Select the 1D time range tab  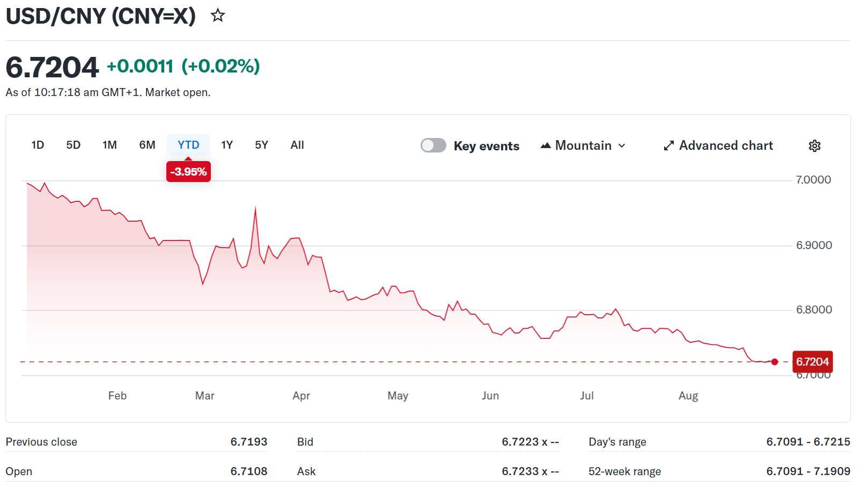[38, 145]
